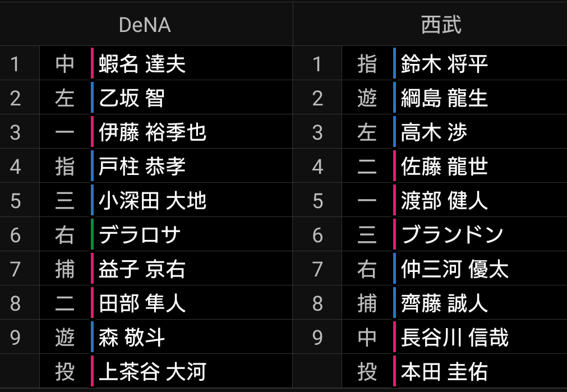Select 小深田 大地 batting fifth
This screenshot has width=567, height=392.
coord(152,201)
